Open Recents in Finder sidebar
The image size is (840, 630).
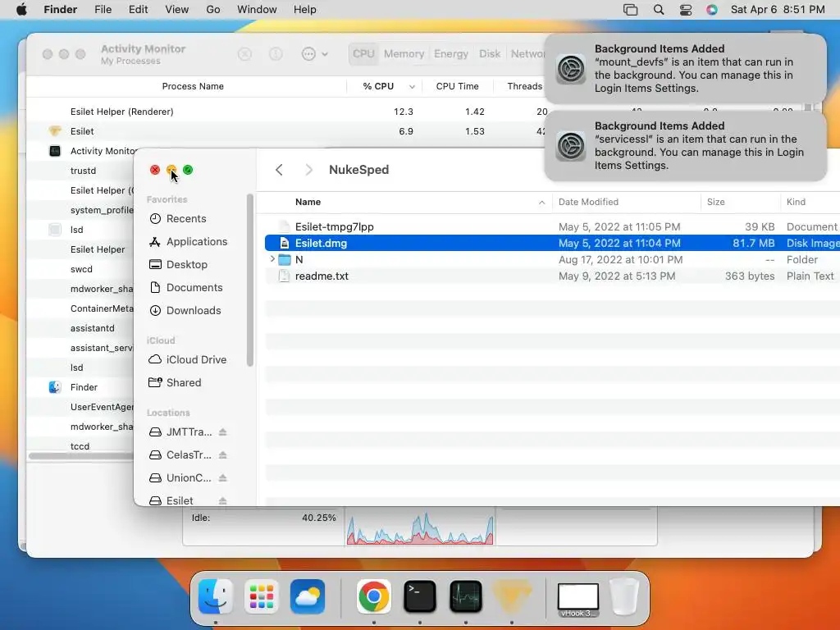(186, 218)
